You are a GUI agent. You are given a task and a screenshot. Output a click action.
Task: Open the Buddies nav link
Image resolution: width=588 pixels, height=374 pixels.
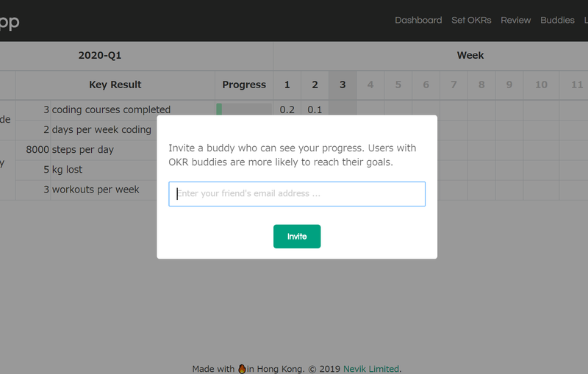[x=557, y=21]
